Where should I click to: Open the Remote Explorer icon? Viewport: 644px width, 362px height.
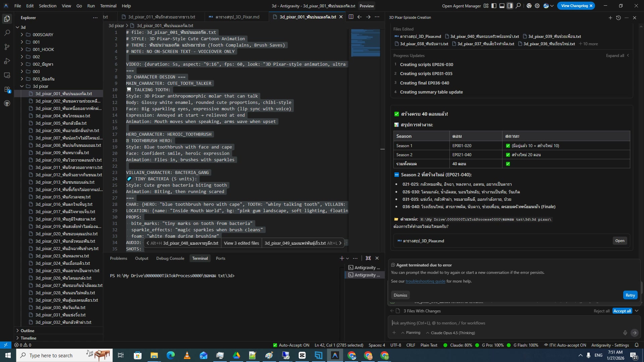[7, 75]
